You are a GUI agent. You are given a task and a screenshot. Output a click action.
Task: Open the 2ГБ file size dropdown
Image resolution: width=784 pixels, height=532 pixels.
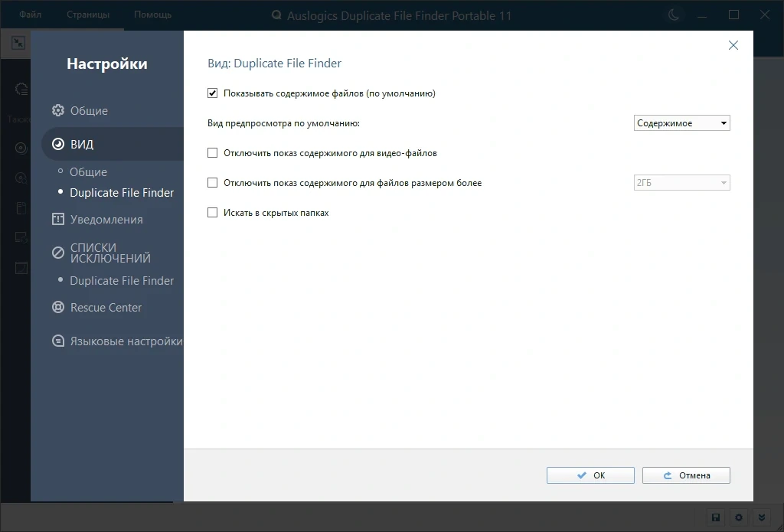tap(681, 183)
